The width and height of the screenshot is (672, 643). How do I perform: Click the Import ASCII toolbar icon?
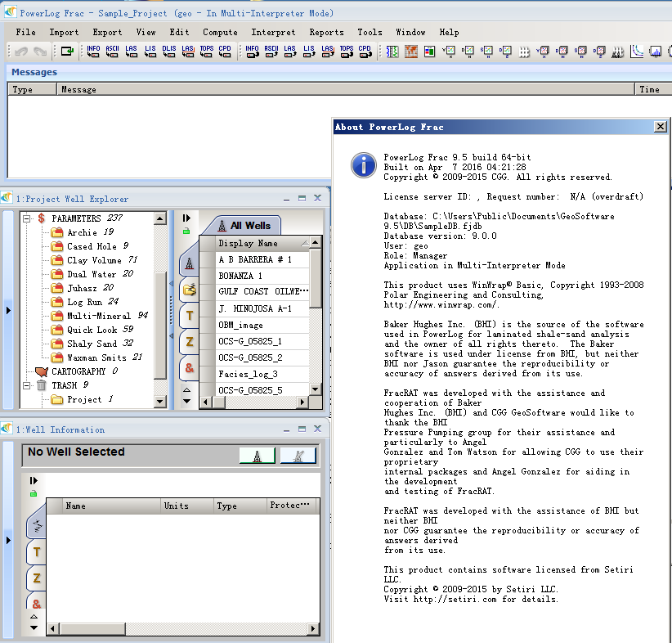click(112, 52)
